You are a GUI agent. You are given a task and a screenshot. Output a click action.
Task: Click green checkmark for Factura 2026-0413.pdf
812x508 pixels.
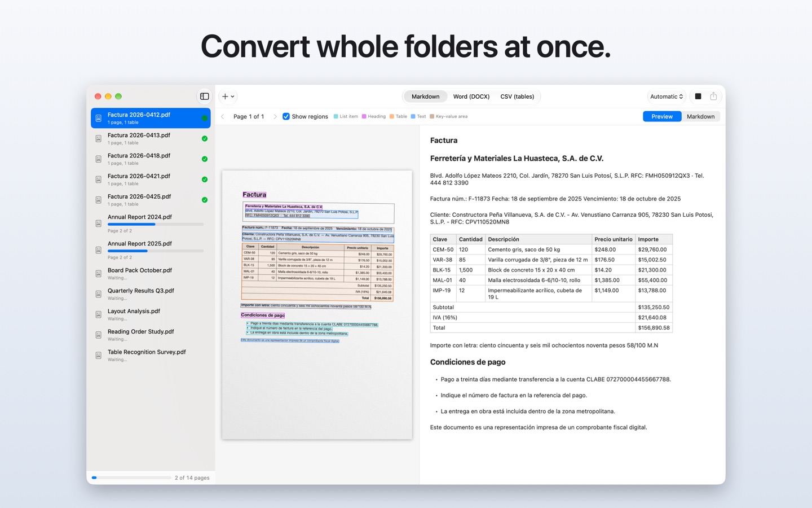click(205, 138)
